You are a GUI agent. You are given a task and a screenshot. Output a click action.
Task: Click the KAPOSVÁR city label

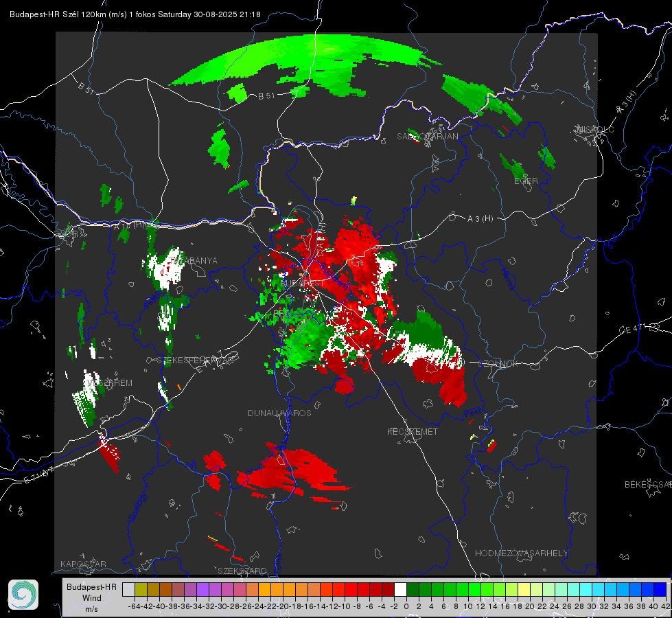pyautogui.click(x=83, y=564)
